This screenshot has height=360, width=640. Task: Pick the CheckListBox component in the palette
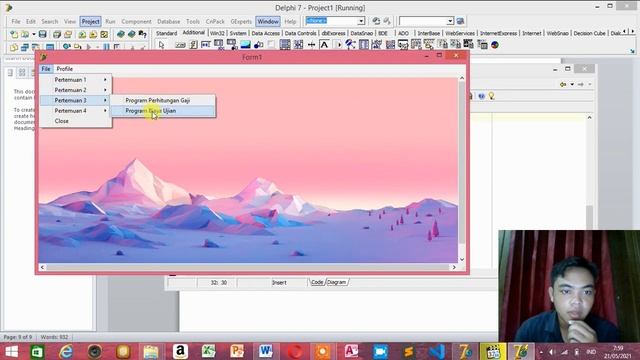pyautogui.click(x=298, y=45)
